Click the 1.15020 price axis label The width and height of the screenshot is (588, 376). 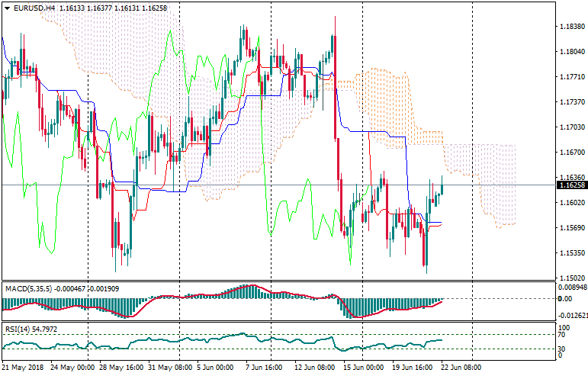[x=571, y=278]
